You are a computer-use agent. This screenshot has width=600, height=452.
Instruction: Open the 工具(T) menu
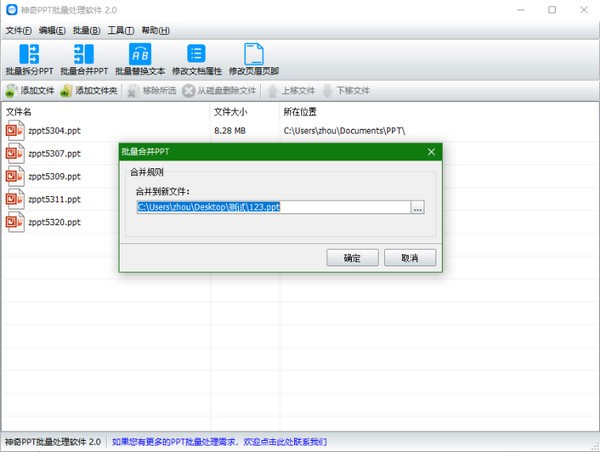tap(122, 31)
